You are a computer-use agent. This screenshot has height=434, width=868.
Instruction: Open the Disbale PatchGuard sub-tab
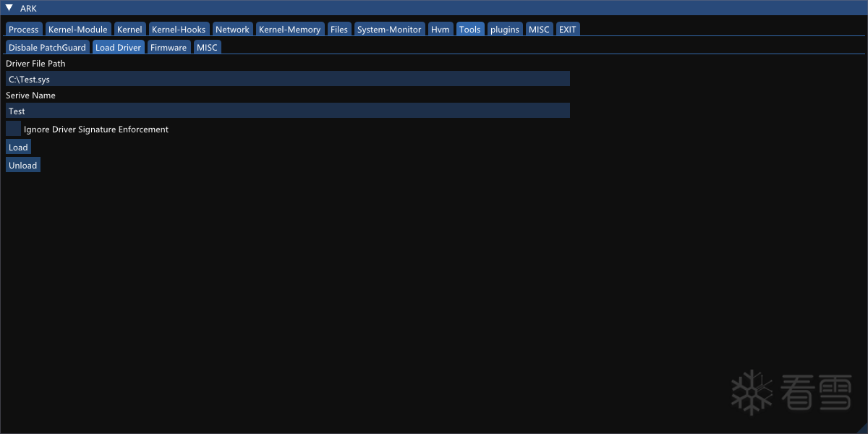(47, 47)
